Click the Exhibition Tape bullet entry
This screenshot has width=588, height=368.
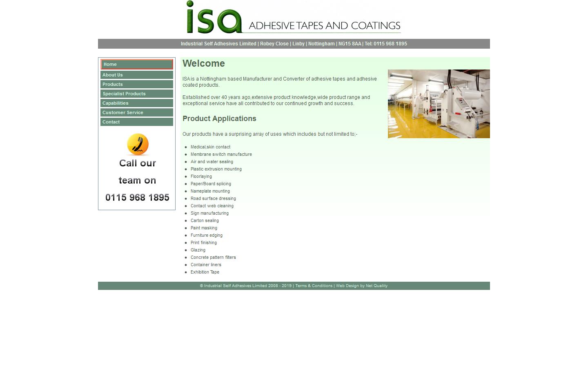(x=205, y=272)
